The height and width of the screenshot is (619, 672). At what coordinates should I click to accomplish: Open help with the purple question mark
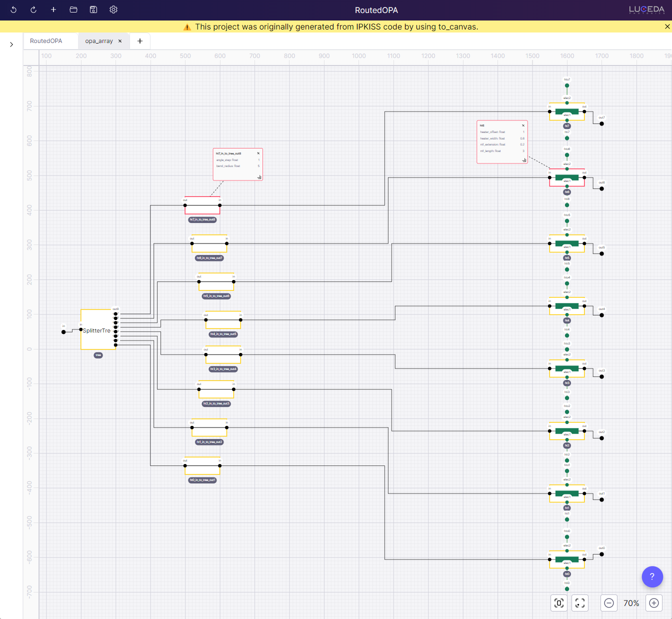point(652,576)
